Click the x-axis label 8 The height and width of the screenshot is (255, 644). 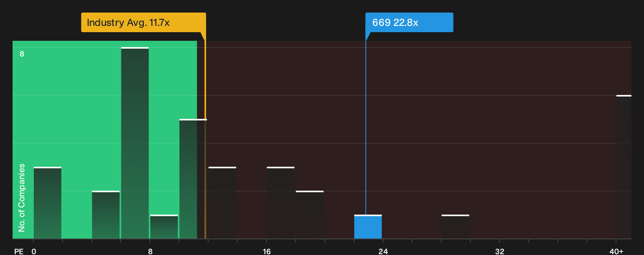coord(150,251)
